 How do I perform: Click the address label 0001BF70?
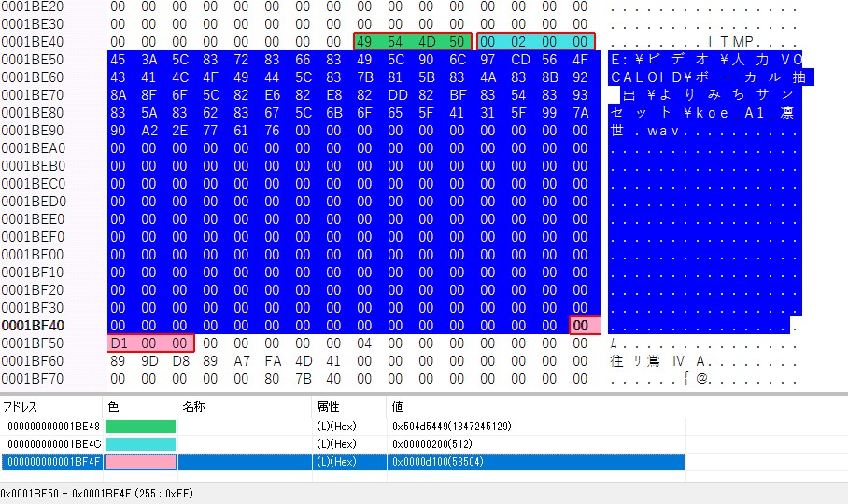pyautogui.click(x=33, y=379)
